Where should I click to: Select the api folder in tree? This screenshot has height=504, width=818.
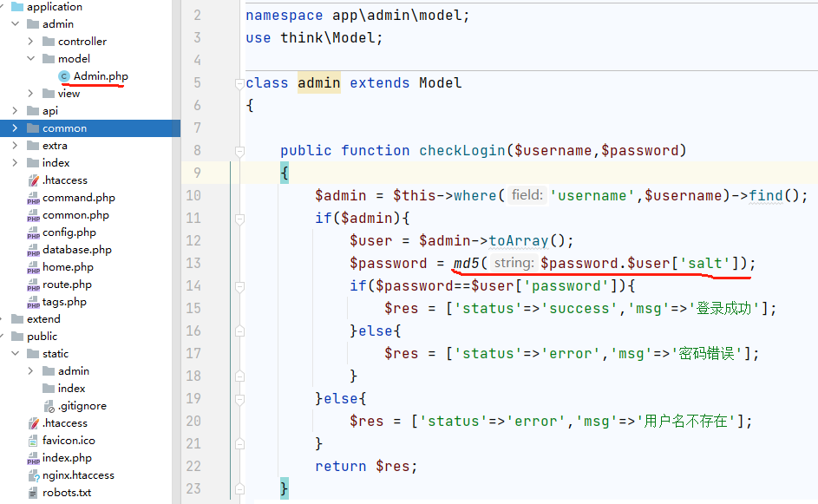(49, 111)
